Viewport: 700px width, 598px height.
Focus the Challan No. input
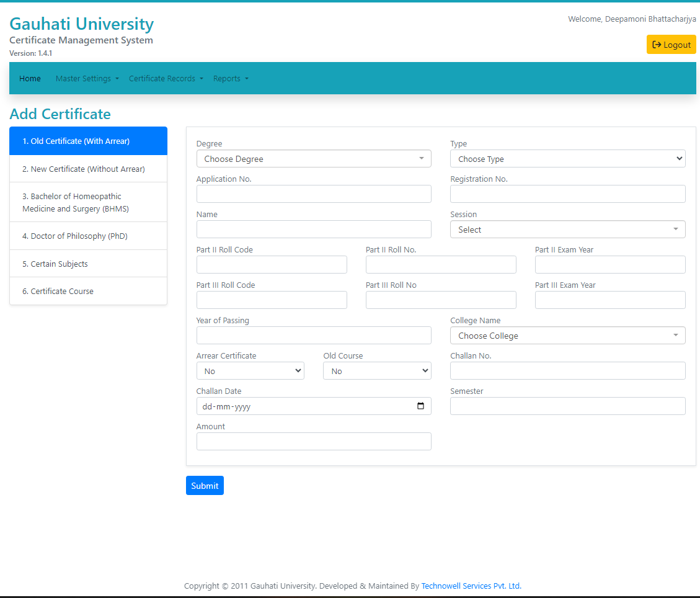[567, 371]
